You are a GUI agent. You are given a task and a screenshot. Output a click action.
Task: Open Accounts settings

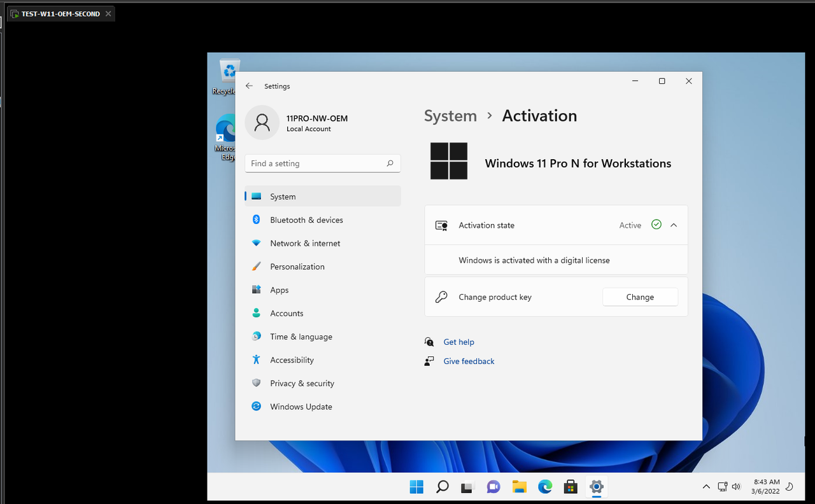323,313
